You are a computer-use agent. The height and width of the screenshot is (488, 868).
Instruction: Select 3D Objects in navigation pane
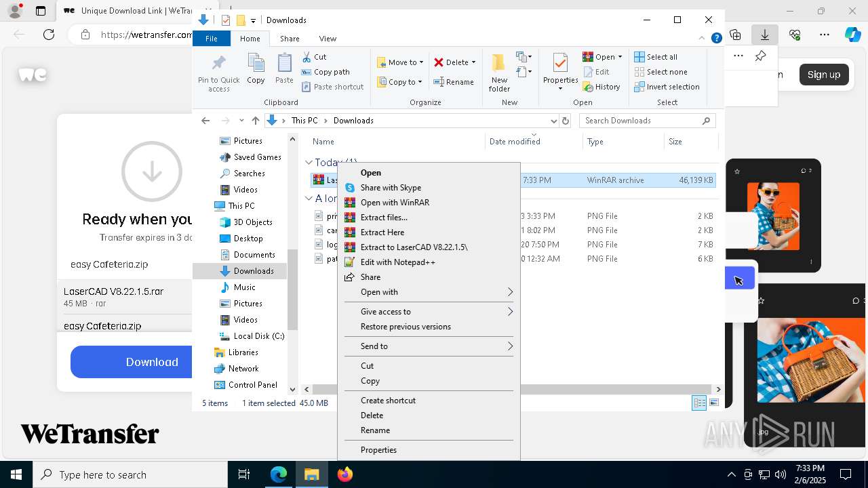point(245,222)
